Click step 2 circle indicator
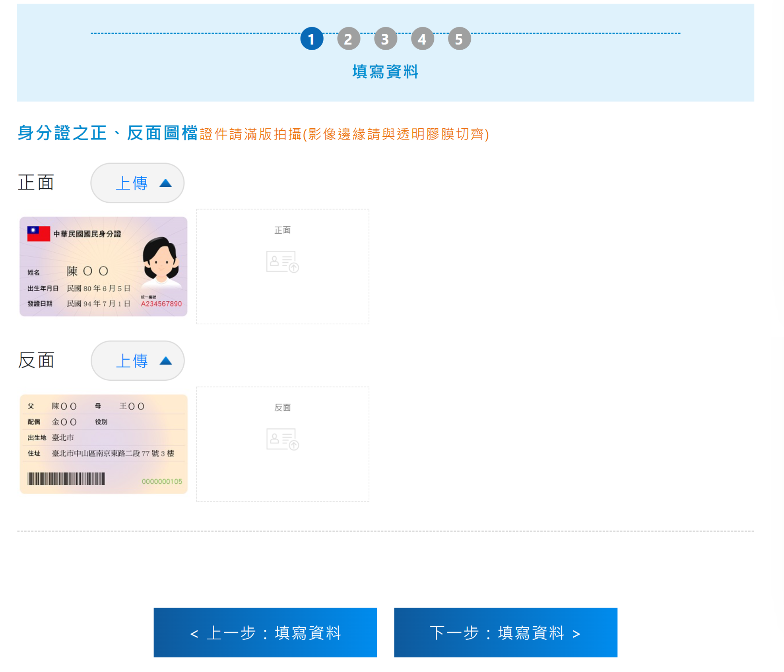Viewport: 784px width, 672px height. (348, 39)
